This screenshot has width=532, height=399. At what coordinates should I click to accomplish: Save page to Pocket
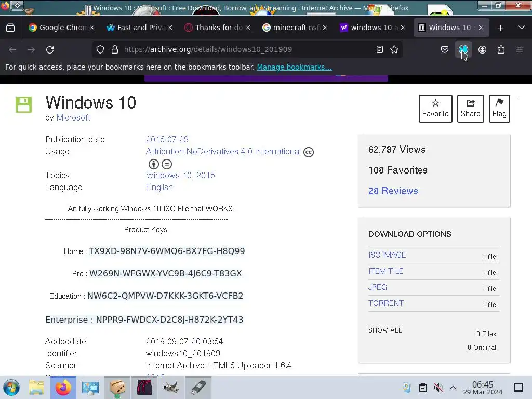coord(445,49)
